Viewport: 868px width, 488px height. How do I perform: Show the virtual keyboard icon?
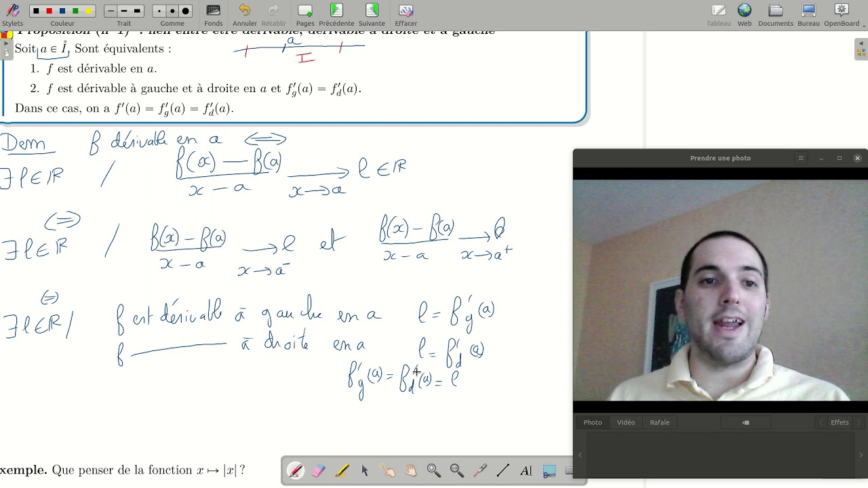570,470
